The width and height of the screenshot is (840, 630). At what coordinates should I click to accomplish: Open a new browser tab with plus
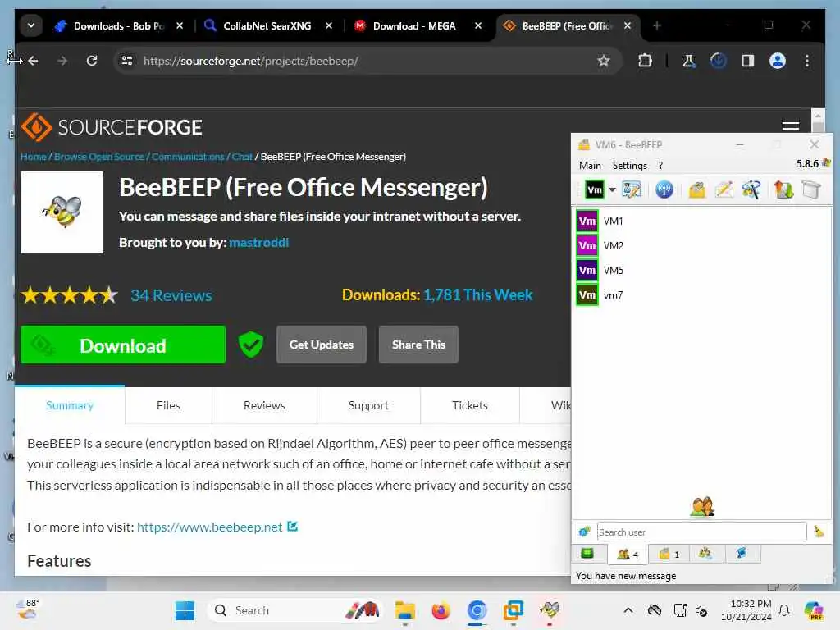(x=657, y=25)
